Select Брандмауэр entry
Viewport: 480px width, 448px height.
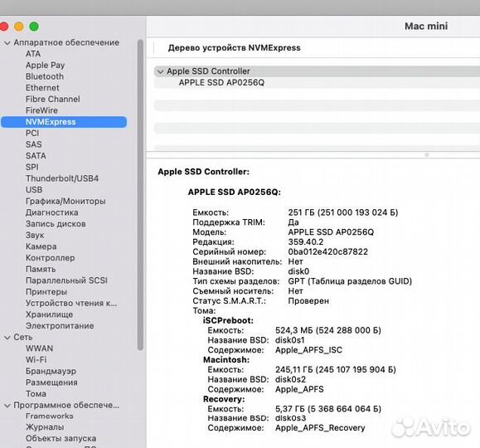51,371
